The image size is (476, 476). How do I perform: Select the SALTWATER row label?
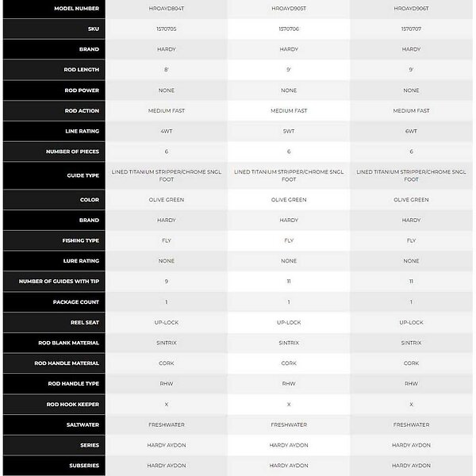[84, 424]
